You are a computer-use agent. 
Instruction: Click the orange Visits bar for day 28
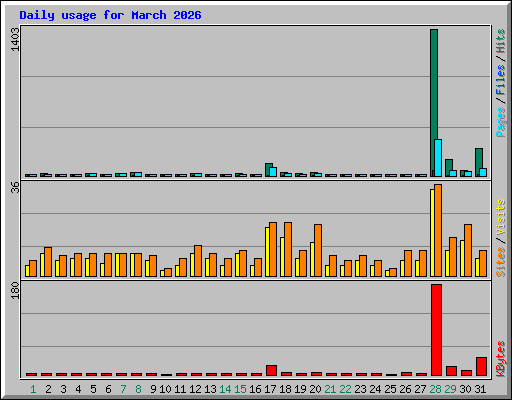point(438,230)
